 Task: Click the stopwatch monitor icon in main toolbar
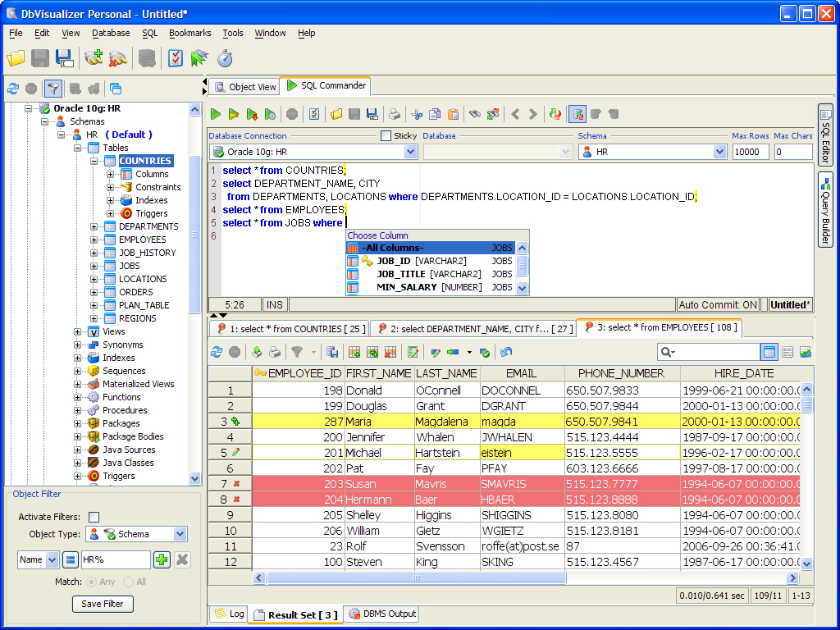point(224,58)
